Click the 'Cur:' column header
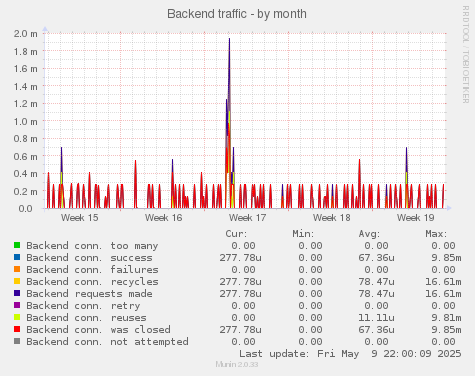This screenshot has height=376, width=475. pyautogui.click(x=236, y=234)
